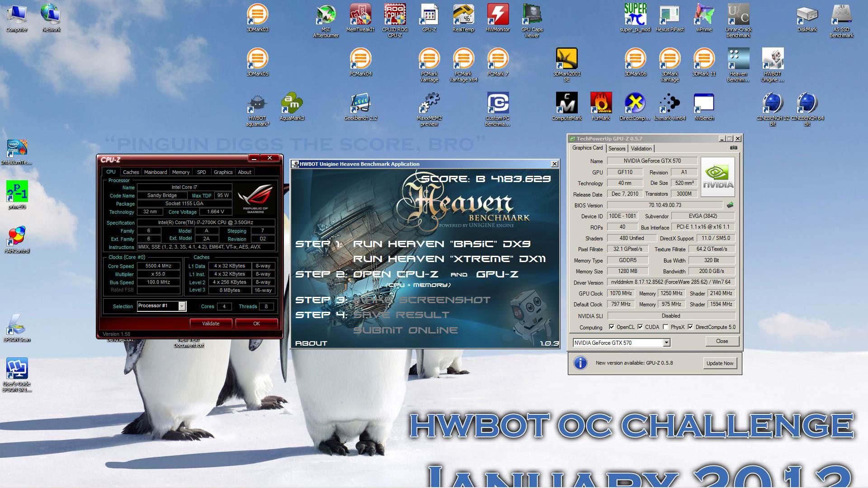Open FAHControl desktop icon
This screenshot has width=868, height=488.
[17, 239]
